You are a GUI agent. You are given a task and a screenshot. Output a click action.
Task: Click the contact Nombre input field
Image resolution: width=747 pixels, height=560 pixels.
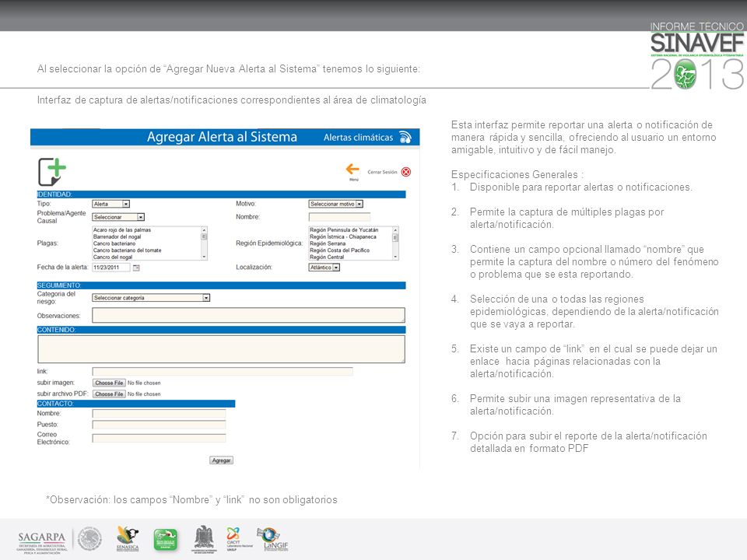click(x=159, y=413)
